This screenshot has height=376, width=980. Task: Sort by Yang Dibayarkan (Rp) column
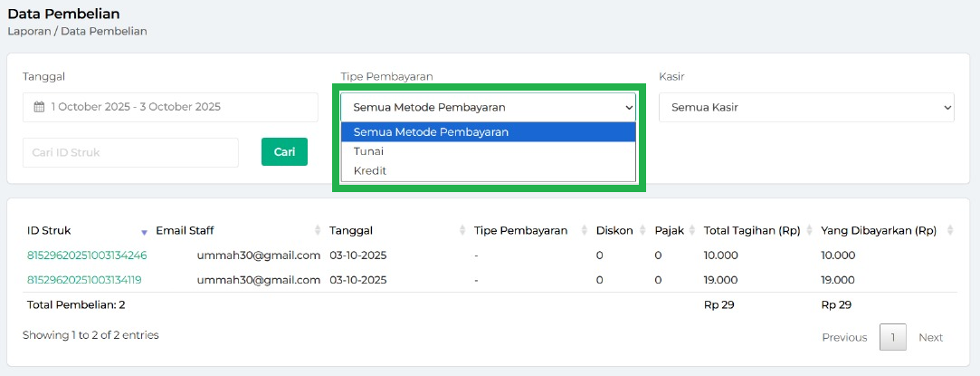coord(949,231)
